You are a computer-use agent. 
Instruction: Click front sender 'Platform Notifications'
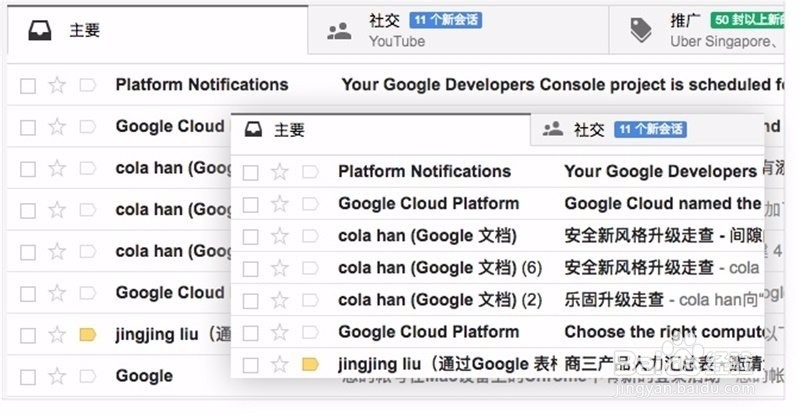pos(424,172)
